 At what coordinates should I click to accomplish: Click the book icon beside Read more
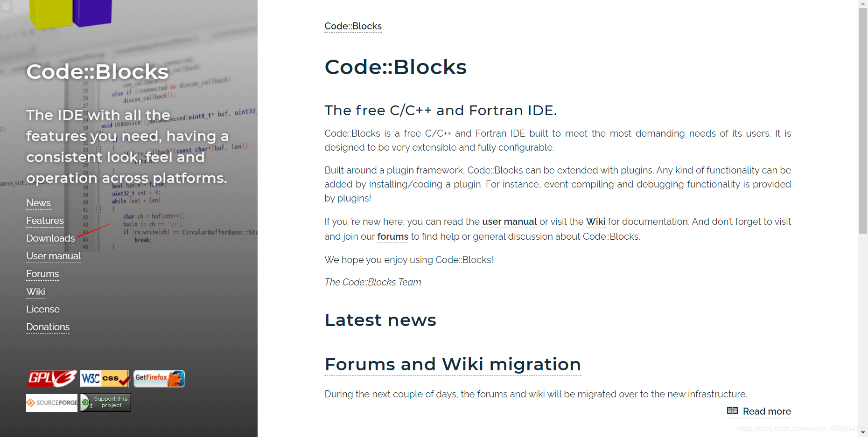coord(732,411)
